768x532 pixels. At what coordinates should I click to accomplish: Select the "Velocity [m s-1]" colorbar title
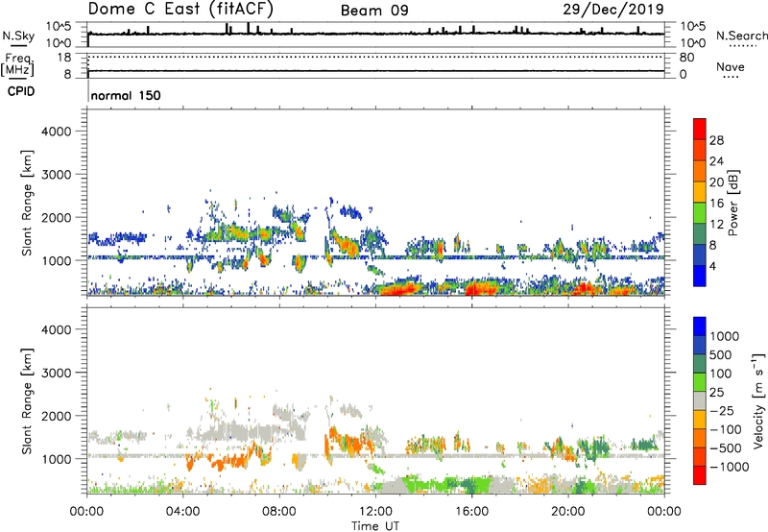tap(758, 400)
